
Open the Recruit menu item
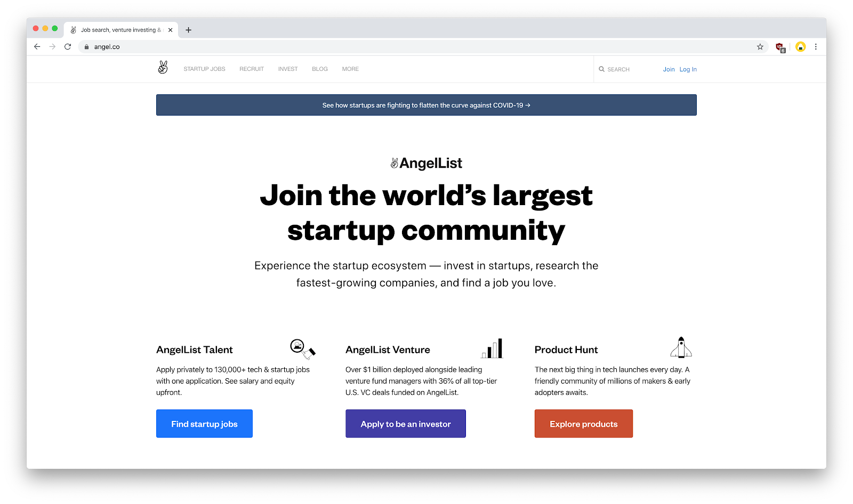coord(252,69)
